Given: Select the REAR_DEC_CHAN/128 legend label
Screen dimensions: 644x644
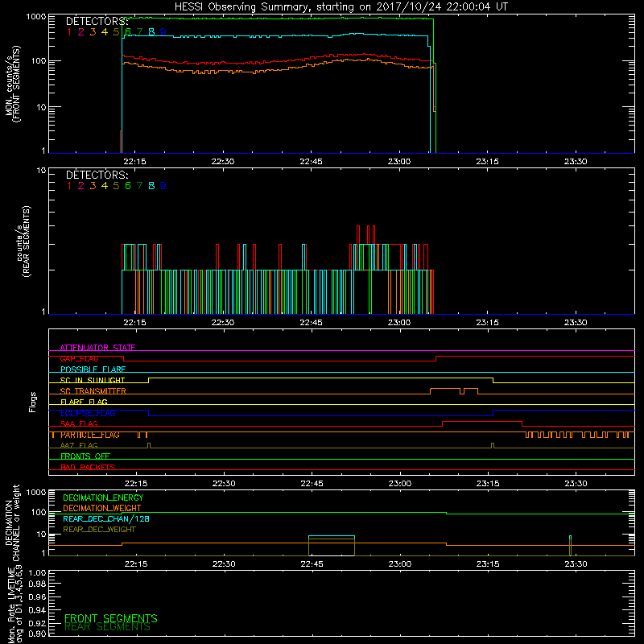Looking at the screenshot, I should (x=106, y=518).
